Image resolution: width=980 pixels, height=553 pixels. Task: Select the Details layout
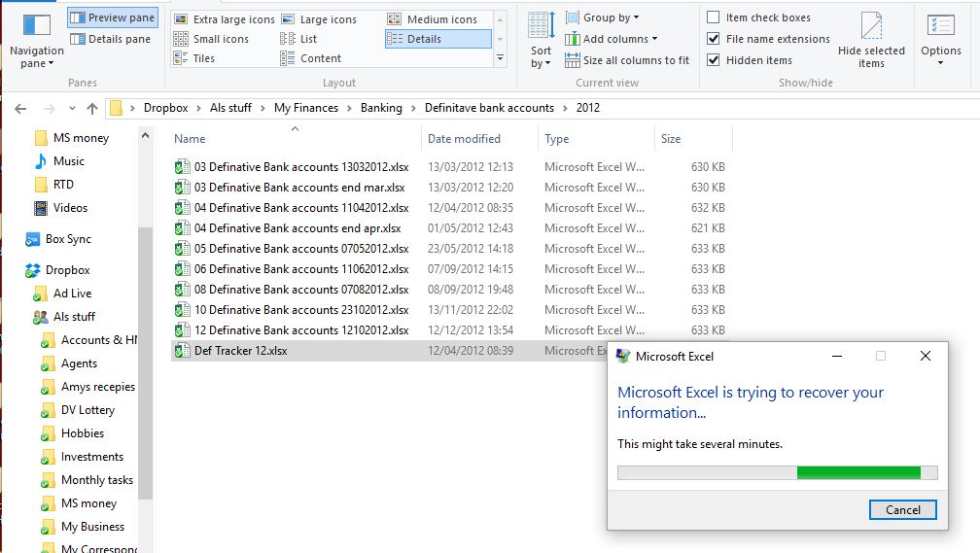point(438,39)
